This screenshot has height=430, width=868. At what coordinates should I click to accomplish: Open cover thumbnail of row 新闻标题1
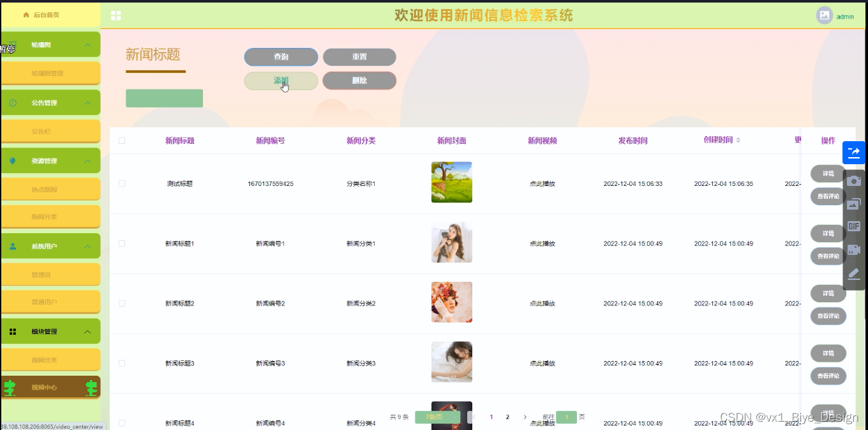[452, 242]
